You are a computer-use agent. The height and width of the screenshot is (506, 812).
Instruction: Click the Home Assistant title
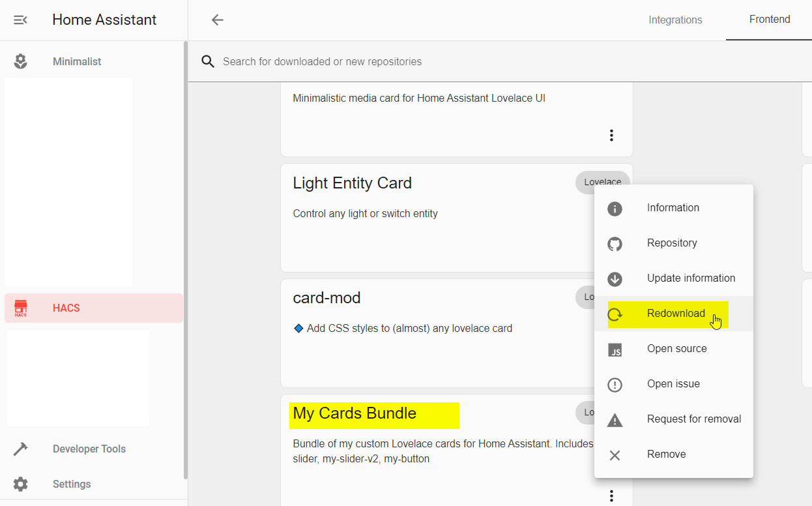[104, 20]
